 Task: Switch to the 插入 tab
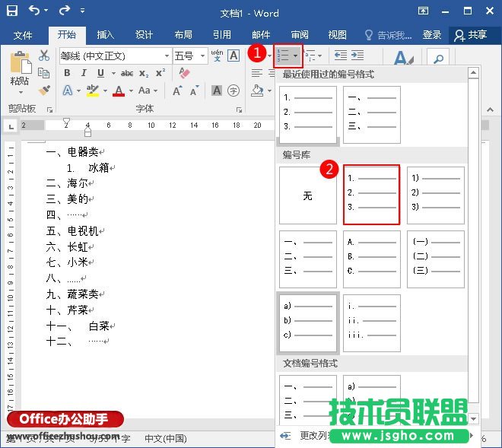click(105, 34)
